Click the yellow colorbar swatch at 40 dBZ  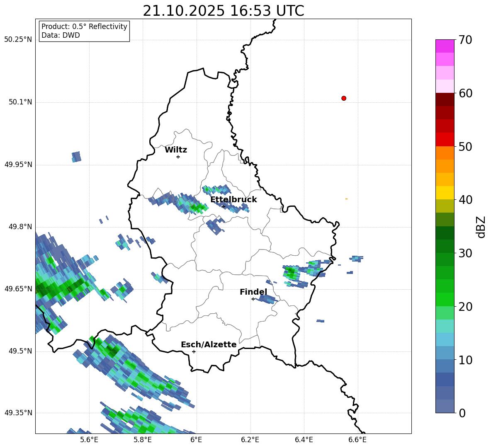click(x=445, y=193)
